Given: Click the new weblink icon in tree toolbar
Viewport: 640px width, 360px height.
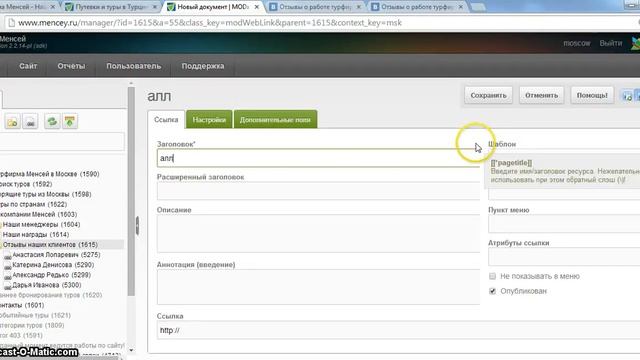Looking at the screenshot, I should 31,122.
